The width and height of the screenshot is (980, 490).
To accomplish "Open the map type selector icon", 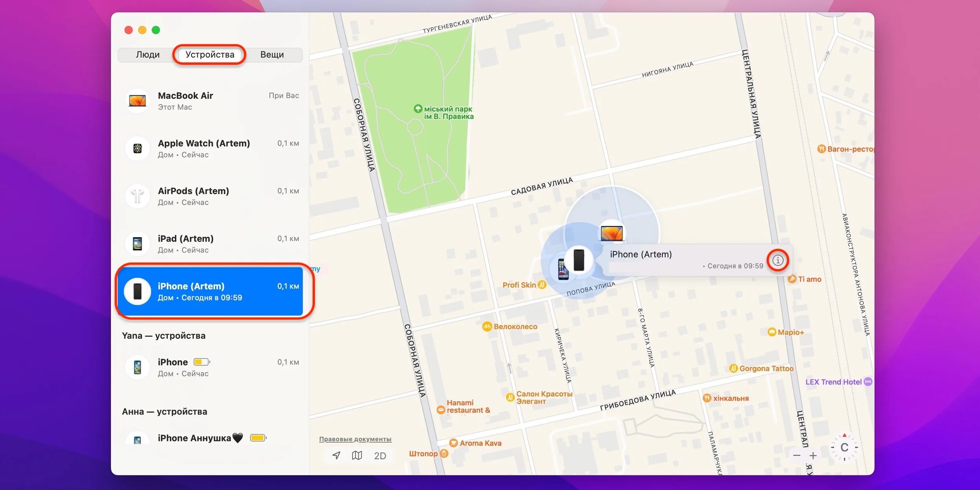I will point(357,455).
